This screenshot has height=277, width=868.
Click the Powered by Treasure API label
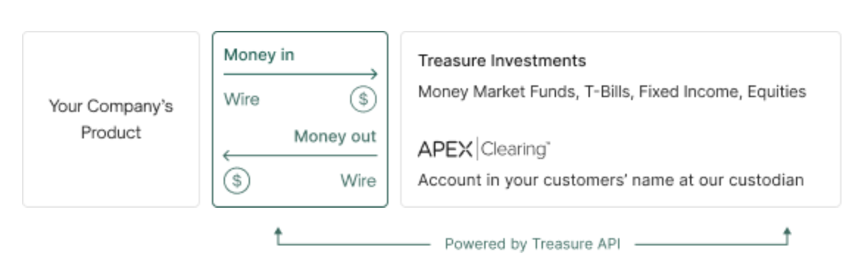pyautogui.click(x=533, y=244)
